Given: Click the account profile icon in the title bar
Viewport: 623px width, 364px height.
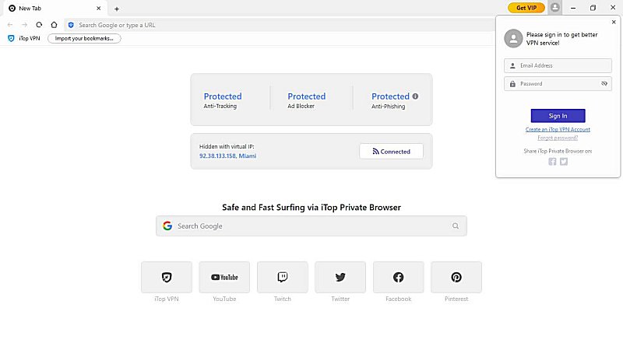Looking at the screenshot, I should (554, 8).
